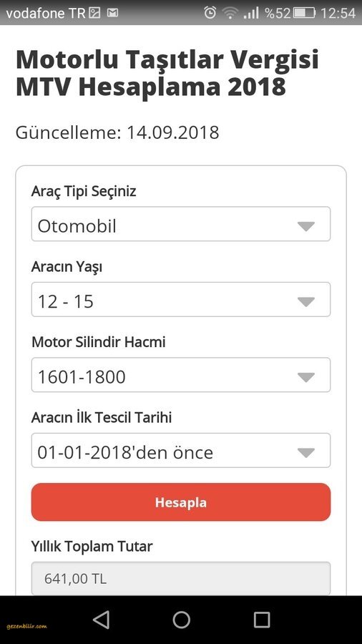Tap the mail notification icon in status bar

click(112, 13)
